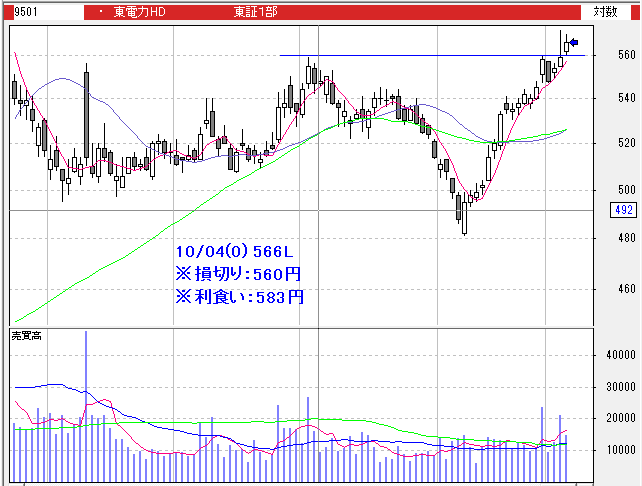Click the 480 price axis label
Image resolution: width=642 pixels, height=486 pixels.
627,238
